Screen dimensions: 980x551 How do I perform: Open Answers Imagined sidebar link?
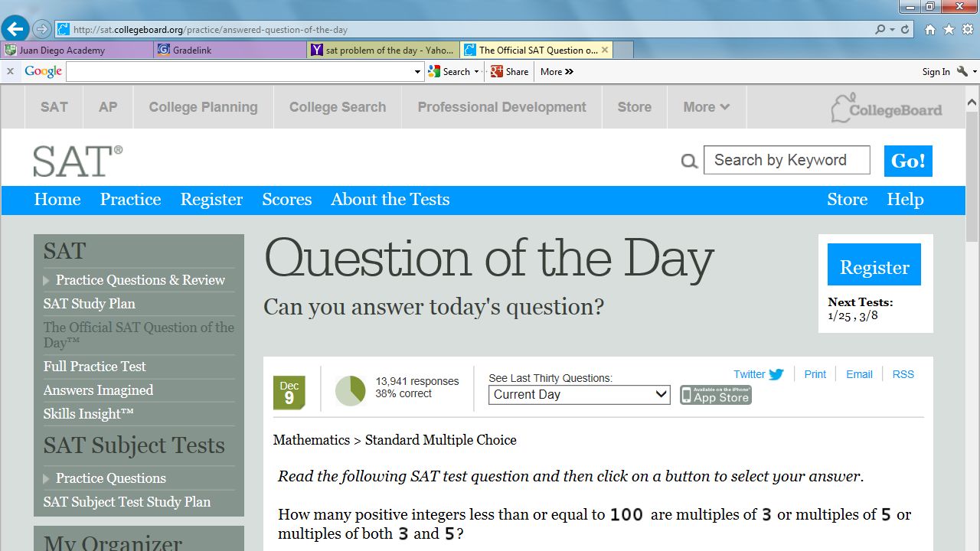pos(98,390)
